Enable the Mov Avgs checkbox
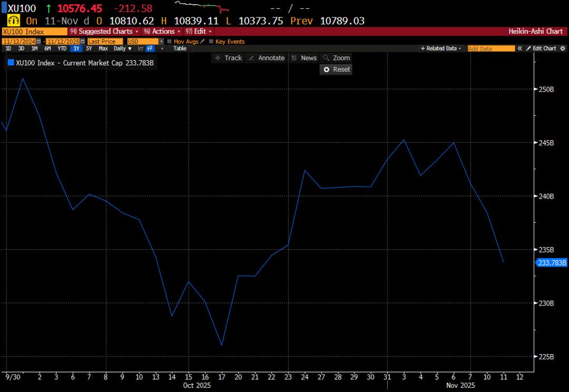This screenshot has width=569, height=392. point(169,42)
